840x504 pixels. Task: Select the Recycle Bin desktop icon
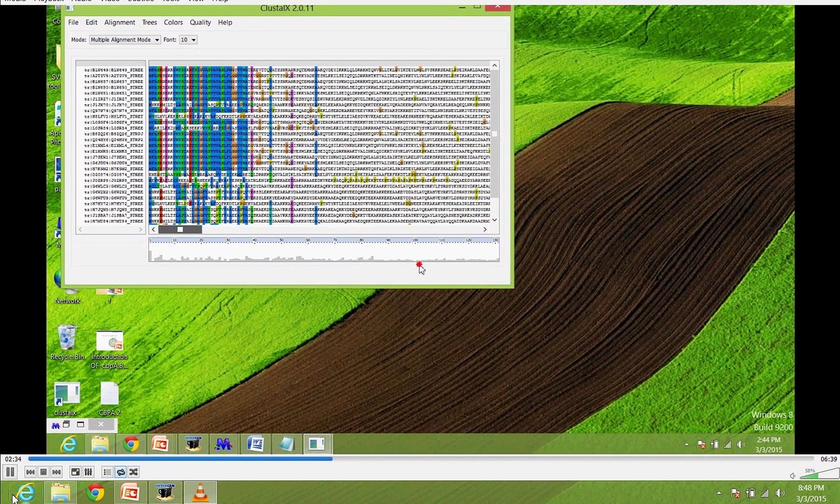(x=66, y=342)
